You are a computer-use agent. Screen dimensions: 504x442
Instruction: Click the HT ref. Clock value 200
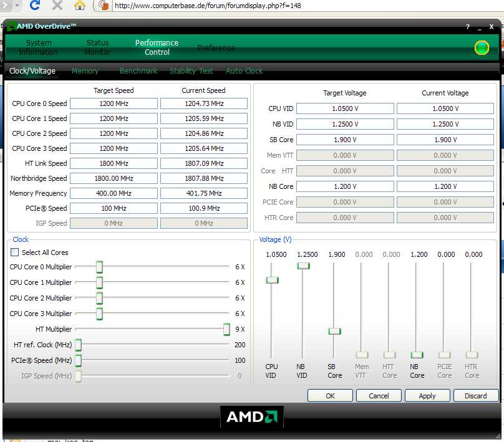tap(240, 345)
